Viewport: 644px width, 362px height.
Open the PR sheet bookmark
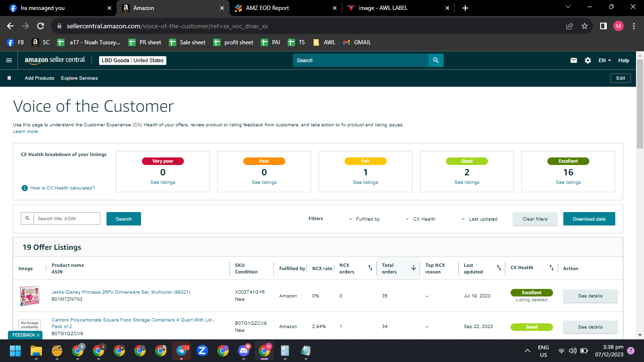click(145, 42)
